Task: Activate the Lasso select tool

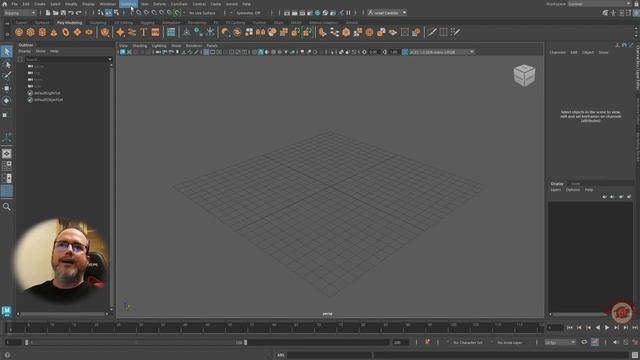Action: coord(7,64)
